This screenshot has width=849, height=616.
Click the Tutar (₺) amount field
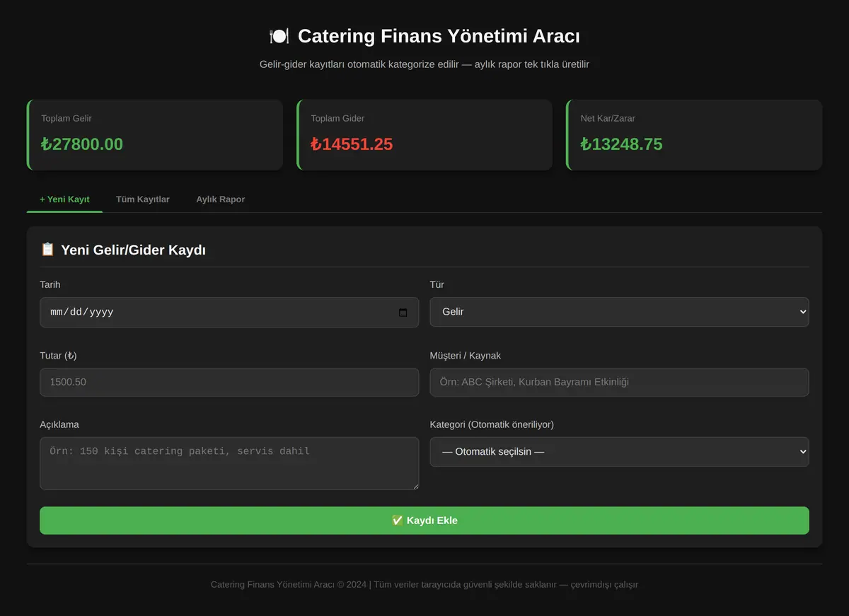[x=229, y=382]
